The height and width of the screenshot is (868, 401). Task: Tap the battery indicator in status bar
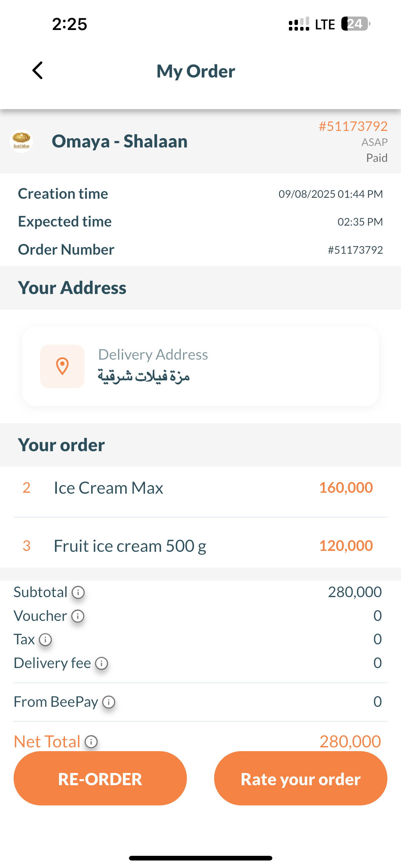(355, 24)
